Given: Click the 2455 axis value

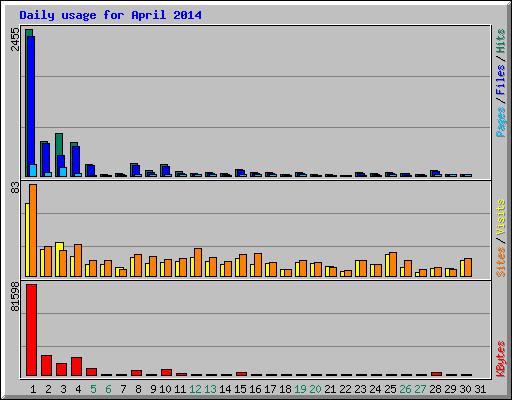Looking at the screenshot, I should 15,39.
